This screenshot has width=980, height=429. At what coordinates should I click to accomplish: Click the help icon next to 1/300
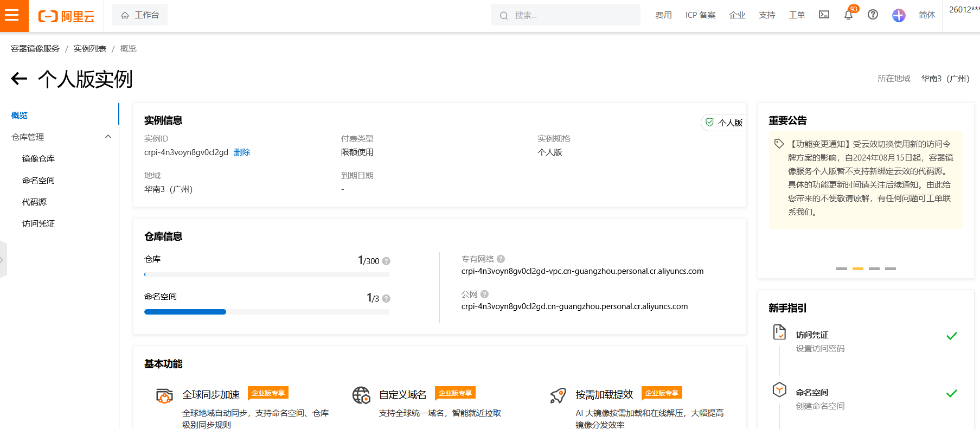[x=386, y=261]
